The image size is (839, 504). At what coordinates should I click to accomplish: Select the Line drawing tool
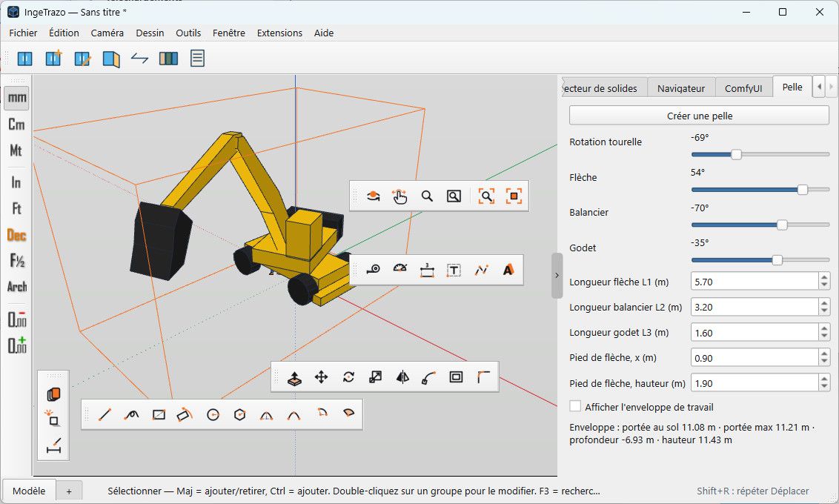point(105,414)
